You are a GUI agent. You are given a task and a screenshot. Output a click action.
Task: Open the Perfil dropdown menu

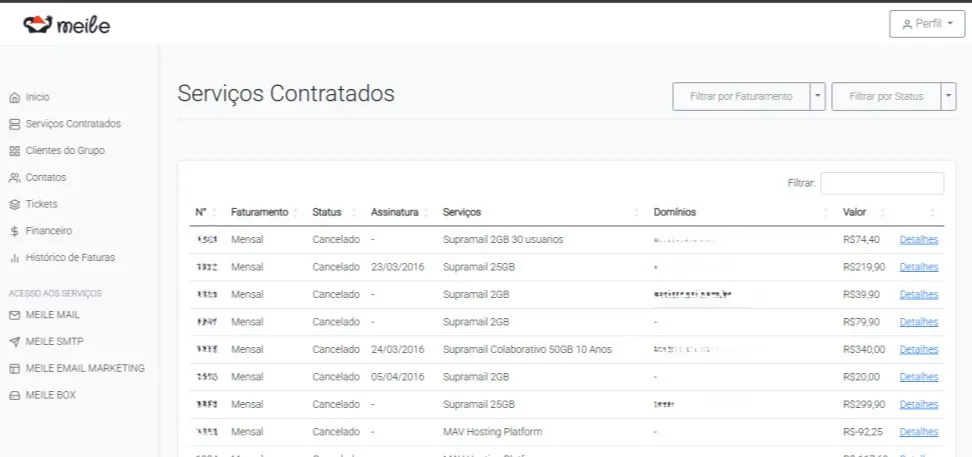pyautogui.click(x=927, y=24)
